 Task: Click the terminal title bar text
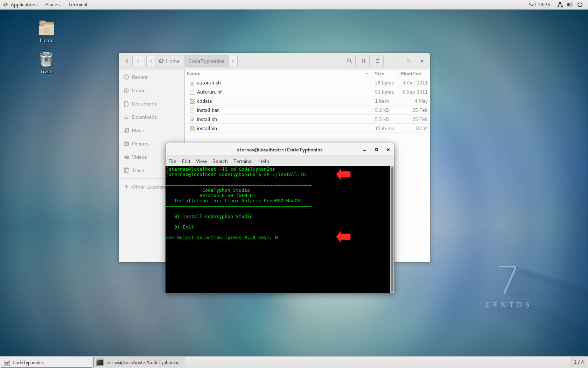tap(280, 150)
